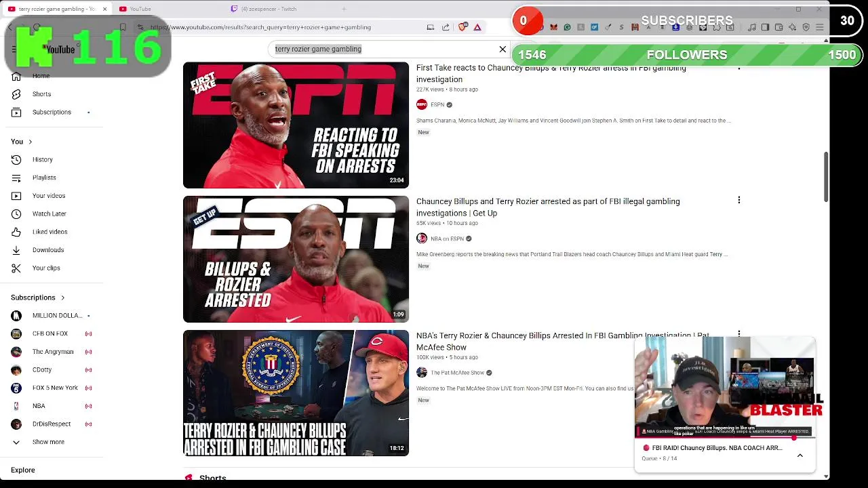Play First Take FBI arrests thumbnail
This screenshot has height=488, width=868.
pyautogui.click(x=296, y=125)
